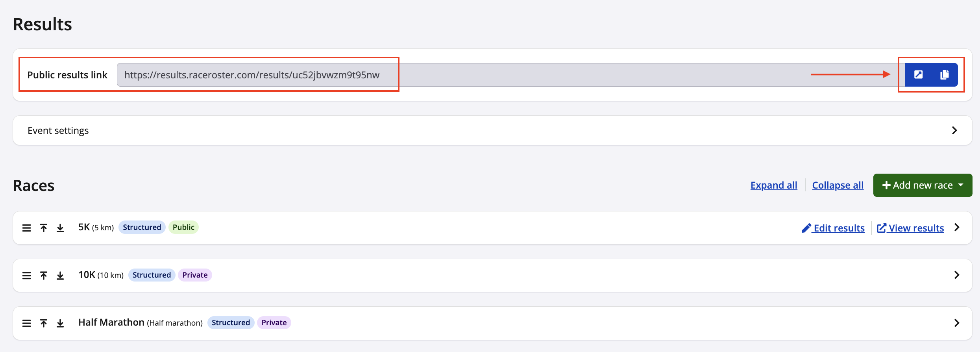
Task: Expand the Half Marathon race chevron
Action: tap(957, 323)
